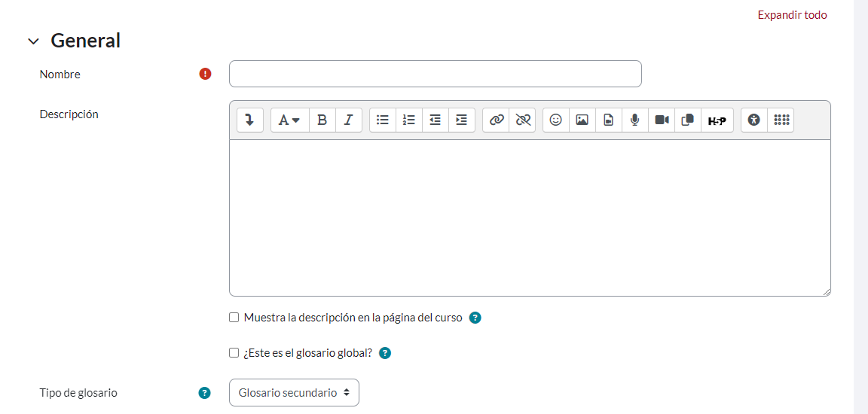Show help for 'Tipo de glosario'
868x414 pixels.
point(204,393)
